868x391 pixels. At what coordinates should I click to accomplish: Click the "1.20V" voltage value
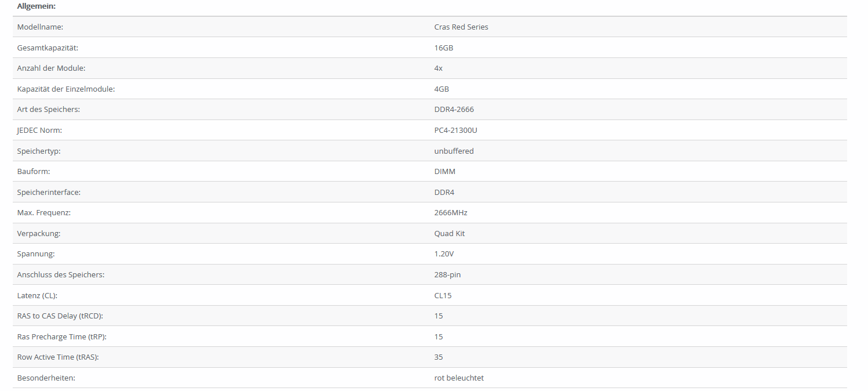point(444,254)
